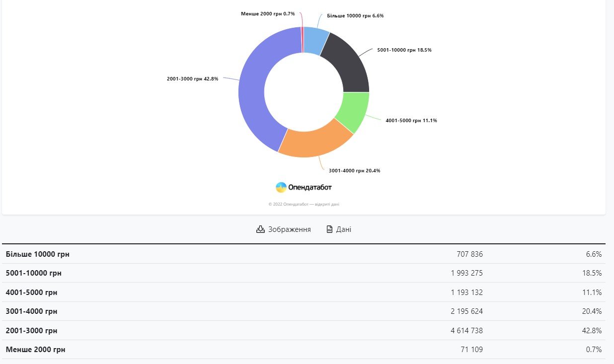This screenshot has height=364, width=614.
Task: Click chart label '2001-3000 грн 42.8%'
Action: (192, 78)
